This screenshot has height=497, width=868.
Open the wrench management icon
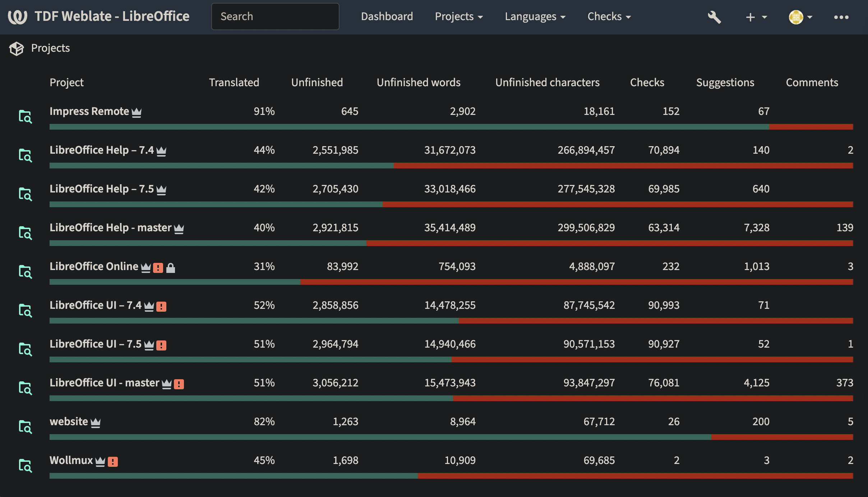(714, 17)
